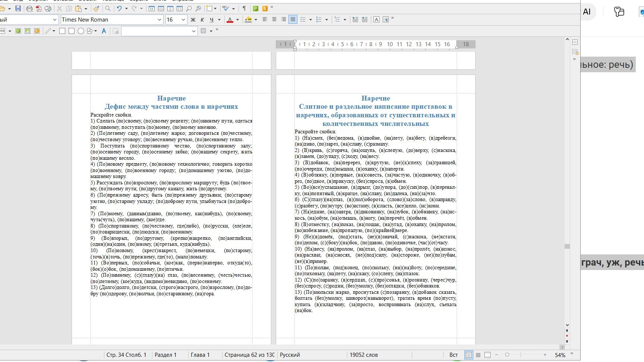Screen dimensions: 644x362
Task: Select the Ellipse drawing tool
Action: (80, 31)
